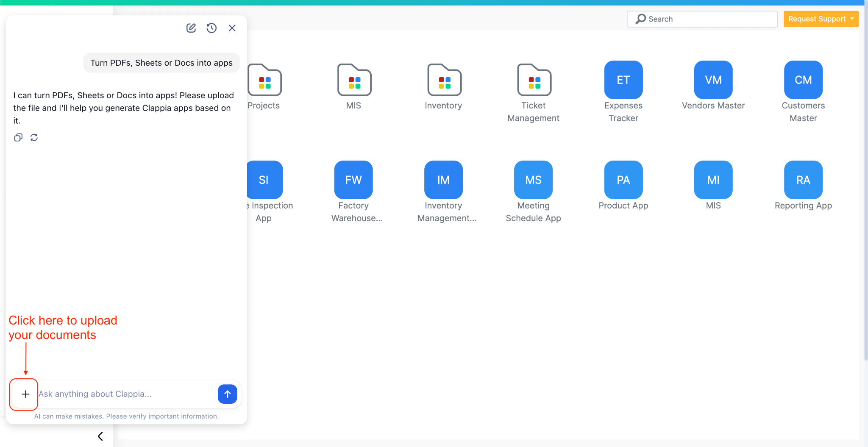The image size is (868, 447).
Task: Open the Meeting Schedule App
Action: [x=533, y=180]
